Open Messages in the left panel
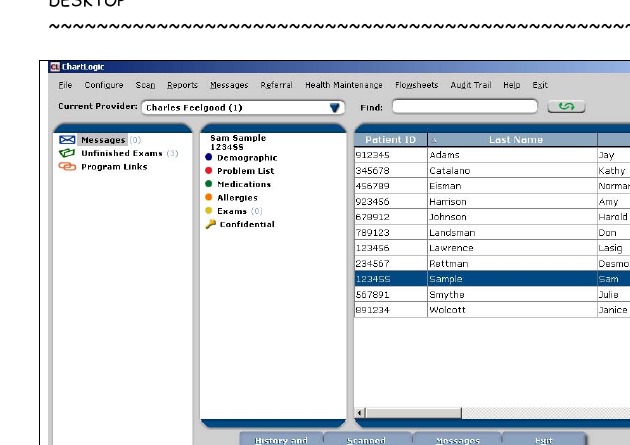 103,140
